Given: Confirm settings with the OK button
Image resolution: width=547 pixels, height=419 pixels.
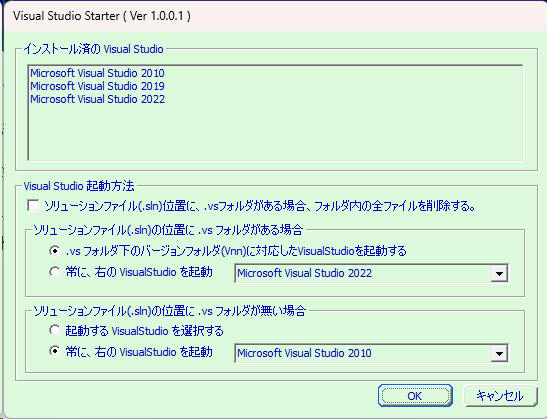Looking at the screenshot, I should [415, 396].
